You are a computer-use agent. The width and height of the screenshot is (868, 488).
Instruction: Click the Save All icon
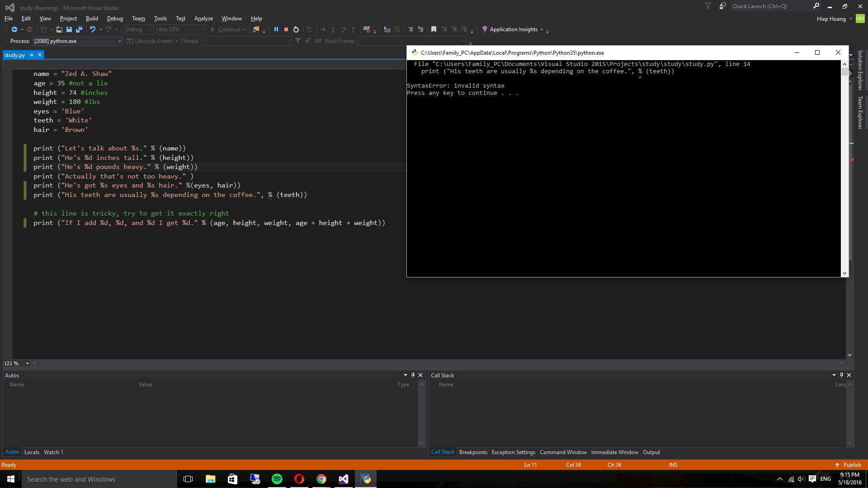[x=79, y=29]
